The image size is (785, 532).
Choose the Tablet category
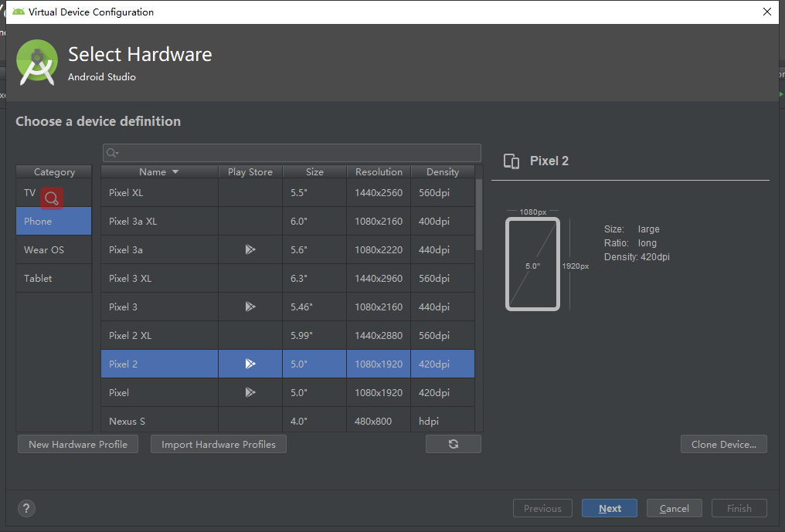[x=38, y=278]
